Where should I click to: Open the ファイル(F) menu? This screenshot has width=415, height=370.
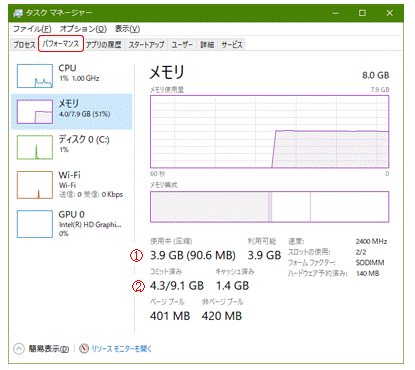click(x=32, y=29)
